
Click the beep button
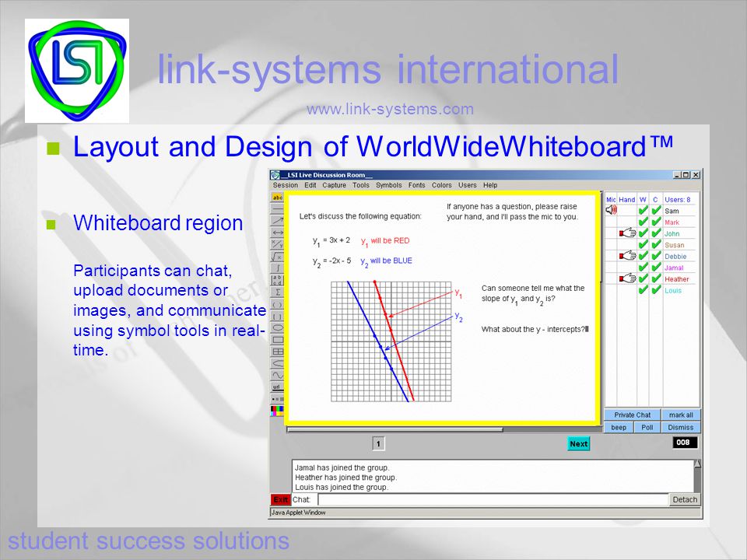619,427
